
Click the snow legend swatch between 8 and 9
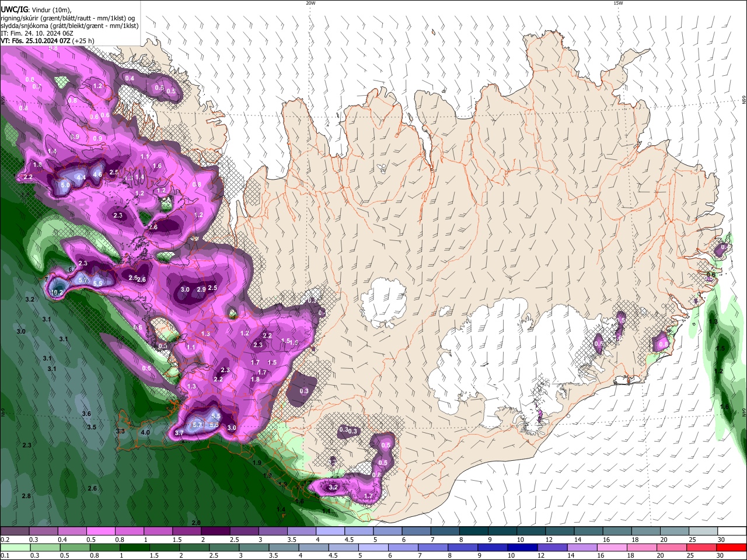click(474, 531)
